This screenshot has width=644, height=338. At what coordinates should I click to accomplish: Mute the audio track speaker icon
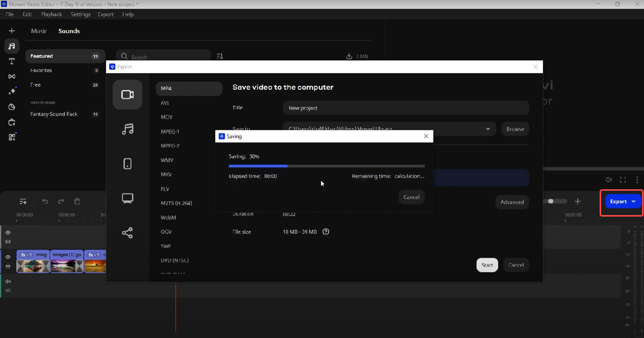coord(8,281)
